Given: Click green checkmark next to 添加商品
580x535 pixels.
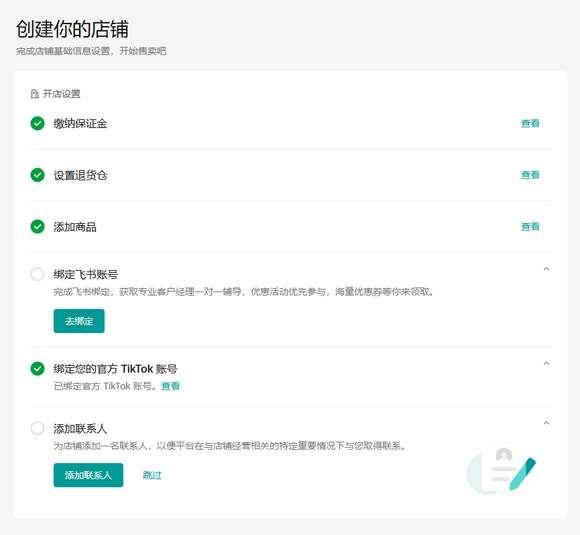Looking at the screenshot, I should pyautogui.click(x=37, y=227).
